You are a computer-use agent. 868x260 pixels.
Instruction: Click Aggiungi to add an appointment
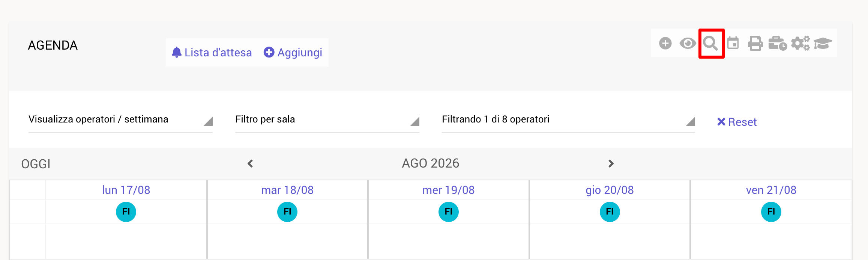(293, 53)
